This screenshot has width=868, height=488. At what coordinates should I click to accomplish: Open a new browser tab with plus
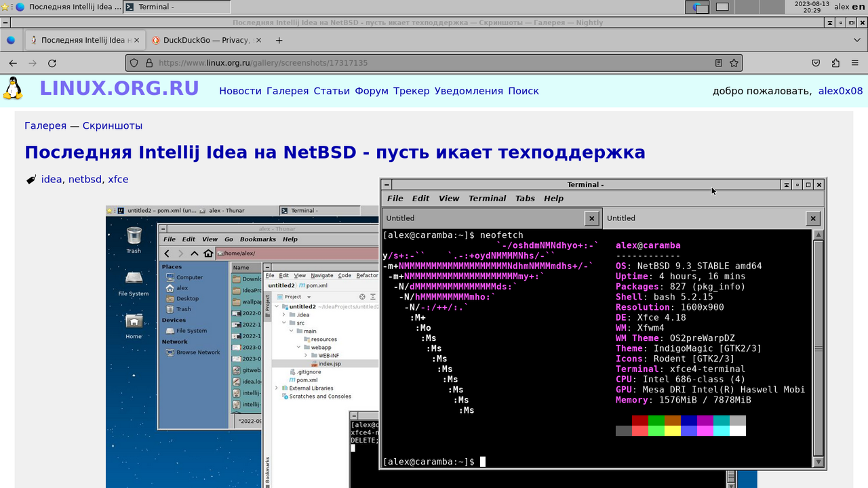coord(279,40)
